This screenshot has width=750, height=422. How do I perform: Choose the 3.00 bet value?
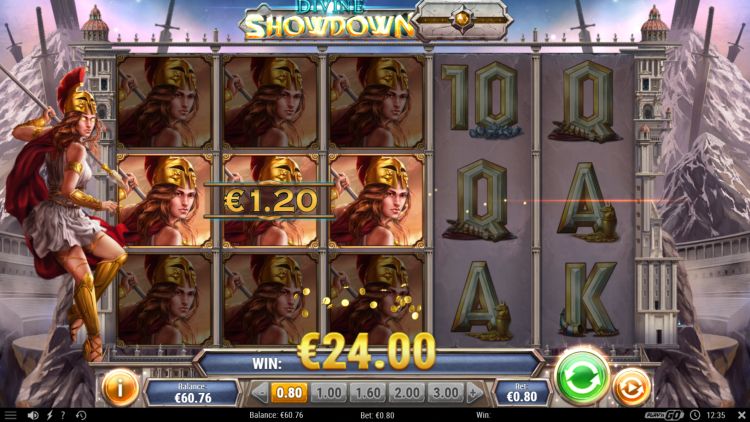446,393
